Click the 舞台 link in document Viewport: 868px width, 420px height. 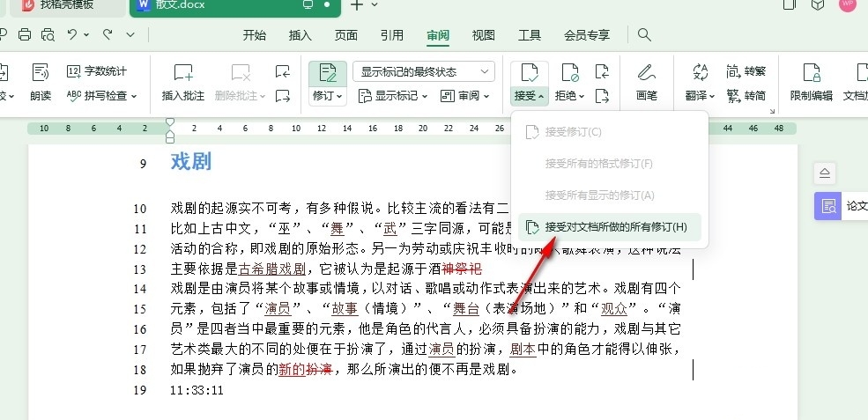pyautogui.click(x=465, y=309)
